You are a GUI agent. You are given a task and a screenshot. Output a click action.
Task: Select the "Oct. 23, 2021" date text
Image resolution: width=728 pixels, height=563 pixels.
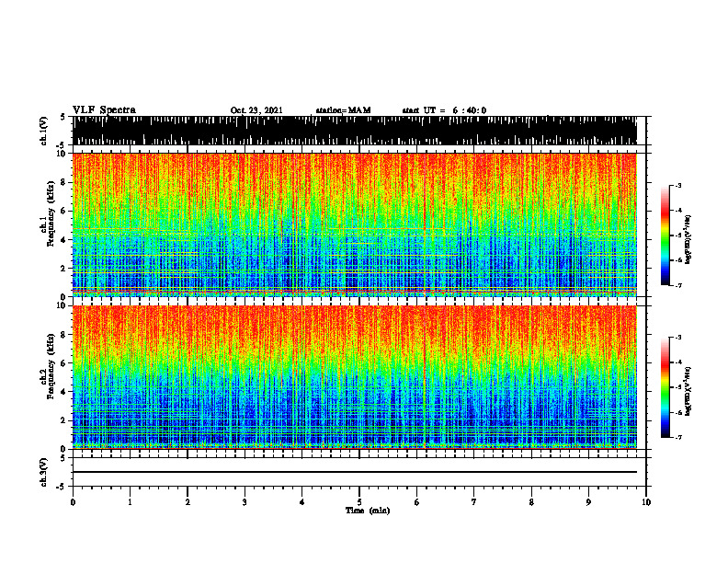click(x=256, y=110)
